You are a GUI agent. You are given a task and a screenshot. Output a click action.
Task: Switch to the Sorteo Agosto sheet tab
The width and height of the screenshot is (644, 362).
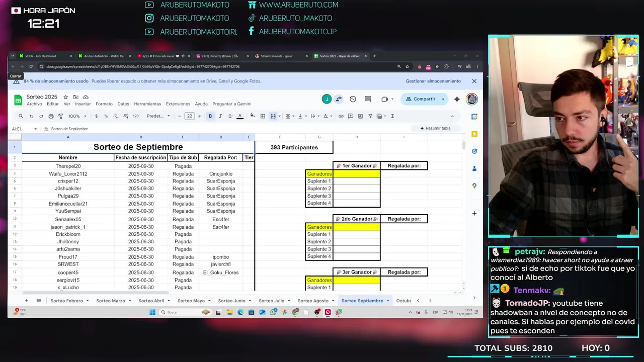[313, 301]
